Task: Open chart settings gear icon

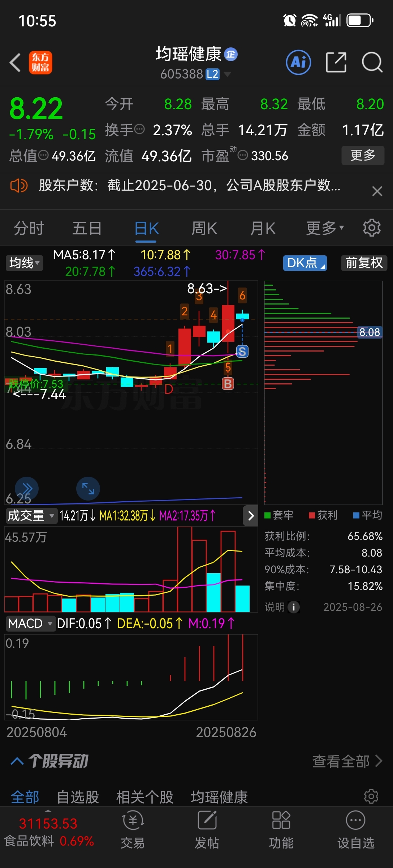Action: (372, 228)
